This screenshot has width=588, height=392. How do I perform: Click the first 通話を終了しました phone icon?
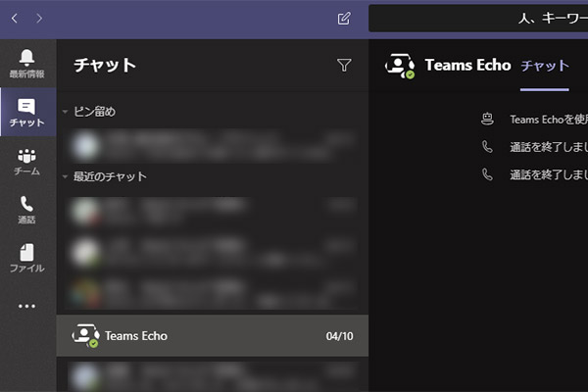487,147
